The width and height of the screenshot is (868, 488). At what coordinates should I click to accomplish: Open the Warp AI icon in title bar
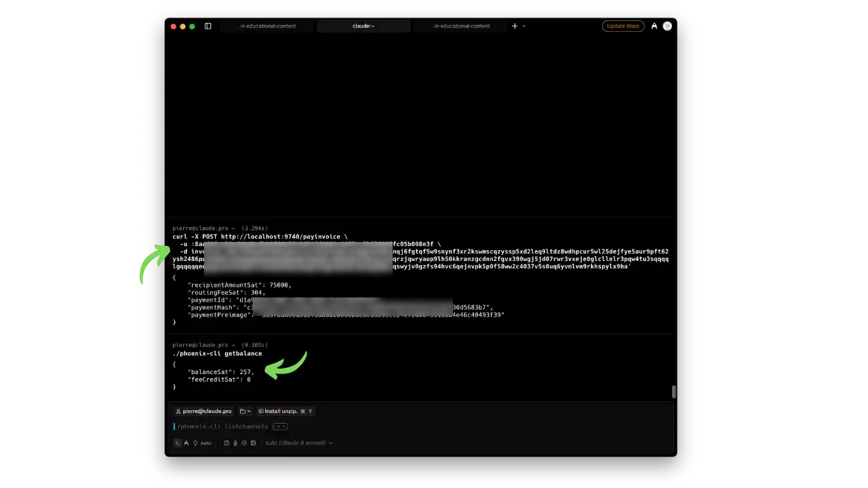(x=654, y=26)
